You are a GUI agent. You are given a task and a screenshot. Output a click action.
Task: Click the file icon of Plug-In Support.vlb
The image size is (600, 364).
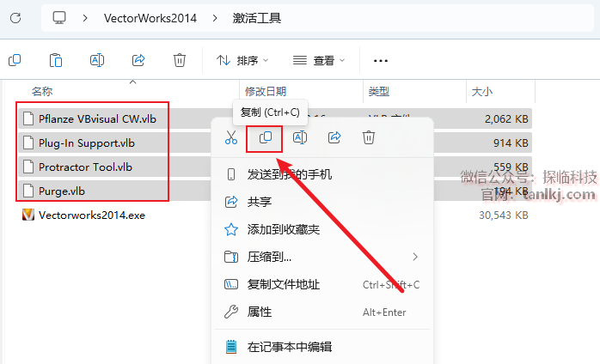point(28,143)
